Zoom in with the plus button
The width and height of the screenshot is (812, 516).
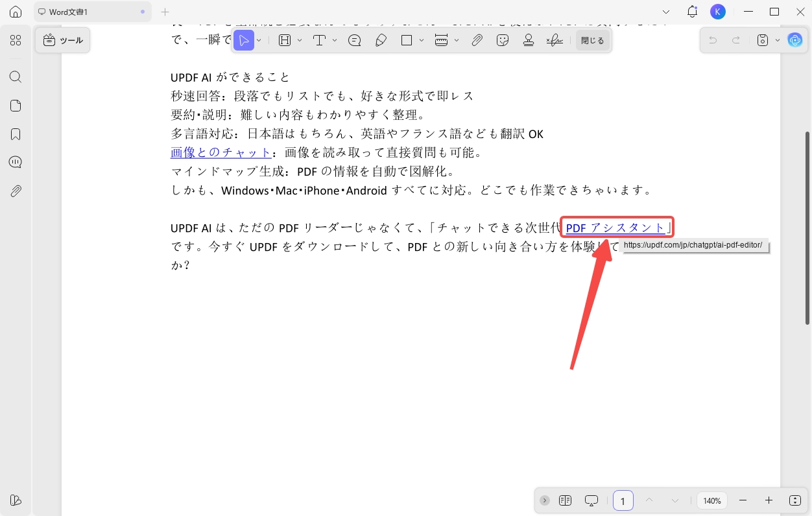(769, 500)
